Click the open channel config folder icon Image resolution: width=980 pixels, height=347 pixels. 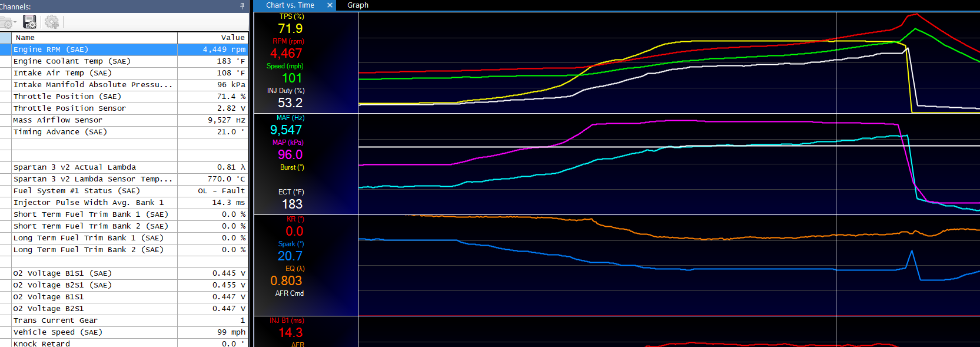click(6, 22)
